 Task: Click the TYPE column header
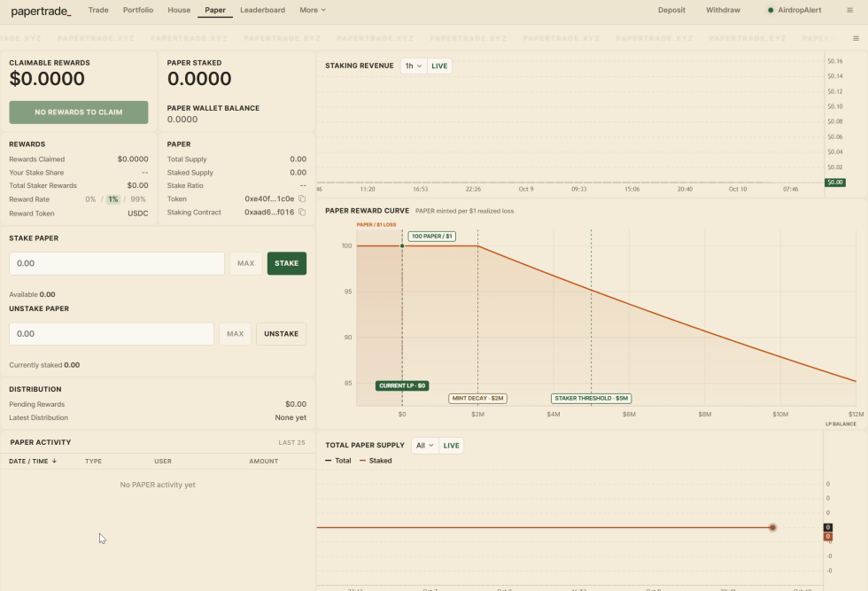pyautogui.click(x=93, y=461)
